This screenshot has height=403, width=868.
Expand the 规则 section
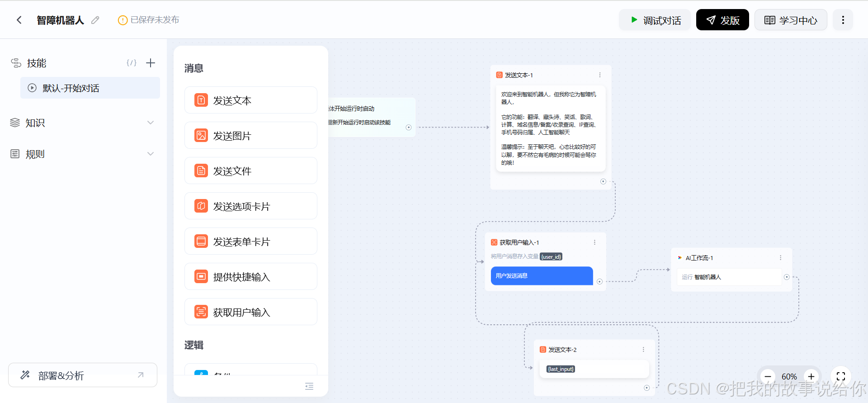tap(151, 154)
